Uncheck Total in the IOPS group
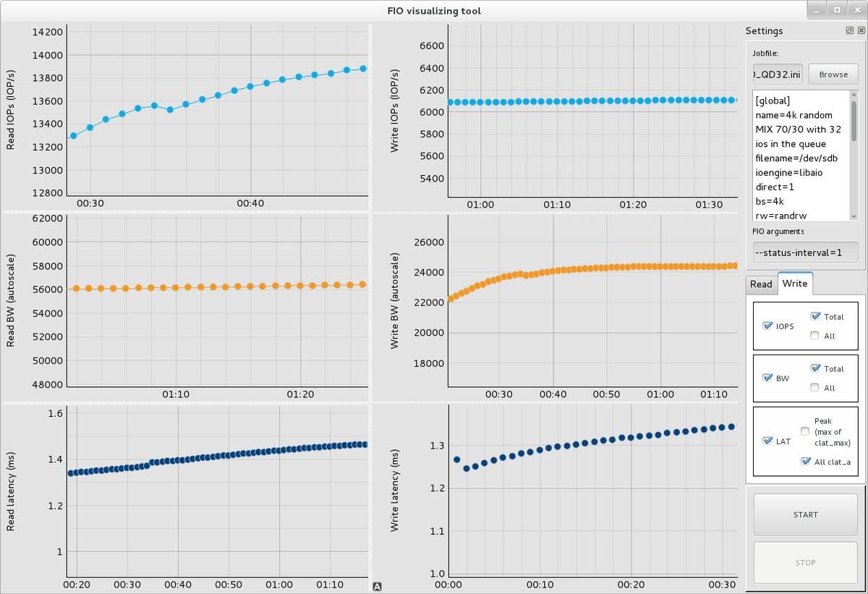Viewport: 868px width, 594px height. [815, 316]
